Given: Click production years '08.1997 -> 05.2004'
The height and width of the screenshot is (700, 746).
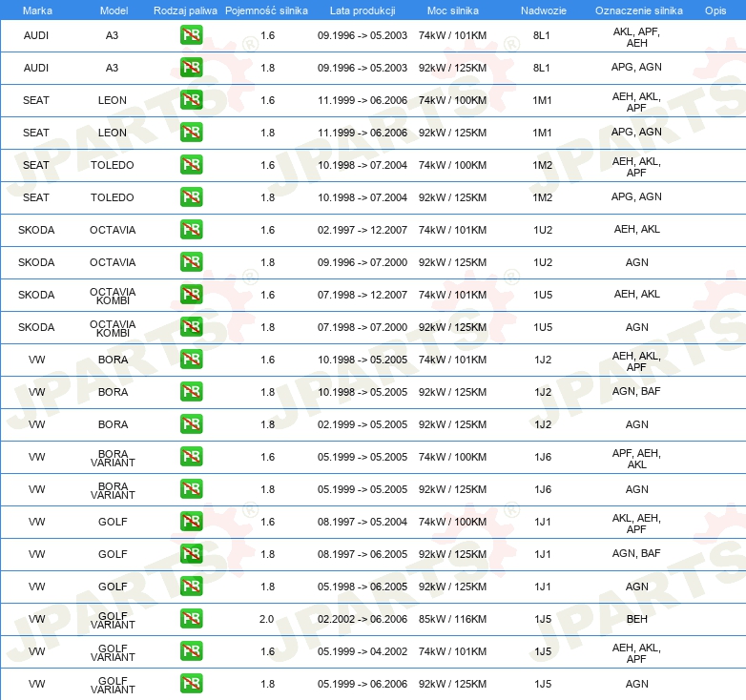Looking at the screenshot, I should tap(363, 522).
